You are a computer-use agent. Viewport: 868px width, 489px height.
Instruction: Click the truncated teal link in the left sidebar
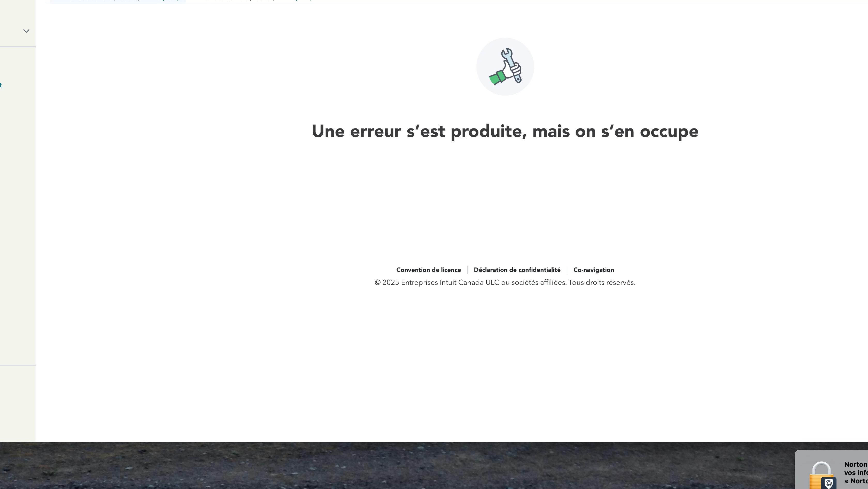(1, 85)
